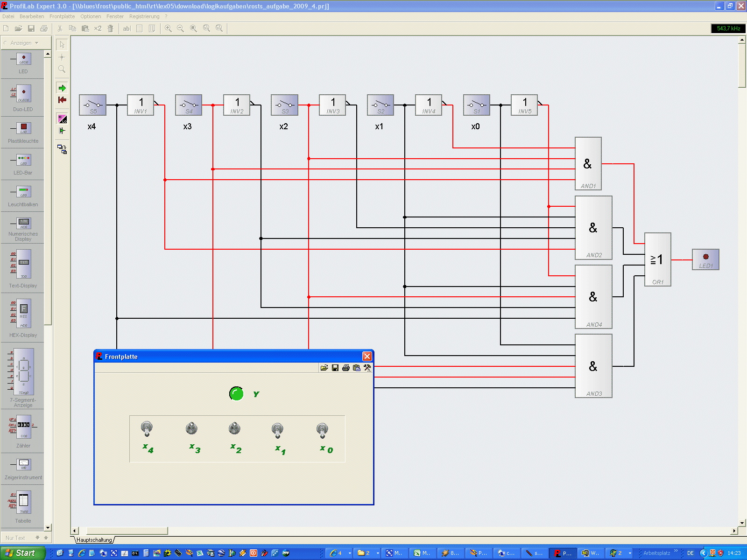Screen dimensions: 747x560
Task: Print the circuit with the printer icon
Action: click(x=43, y=28)
